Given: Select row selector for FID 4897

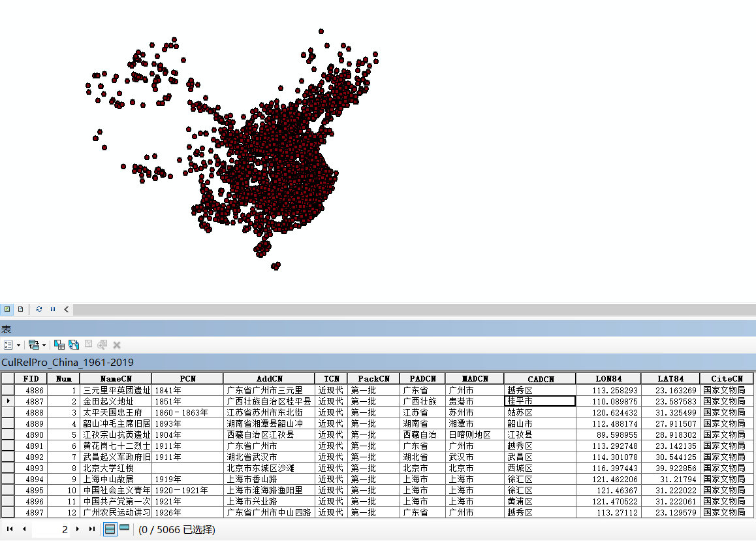Looking at the screenshot, I should click(8, 512).
